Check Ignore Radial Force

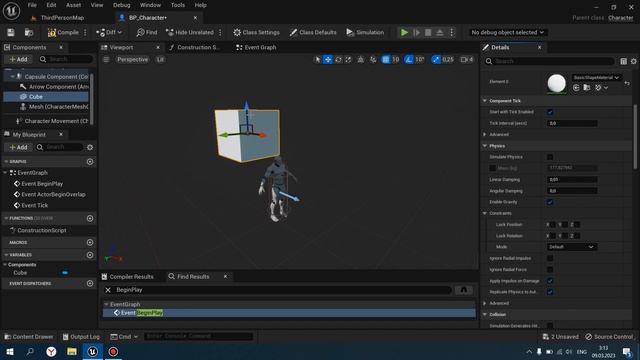click(x=550, y=270)
